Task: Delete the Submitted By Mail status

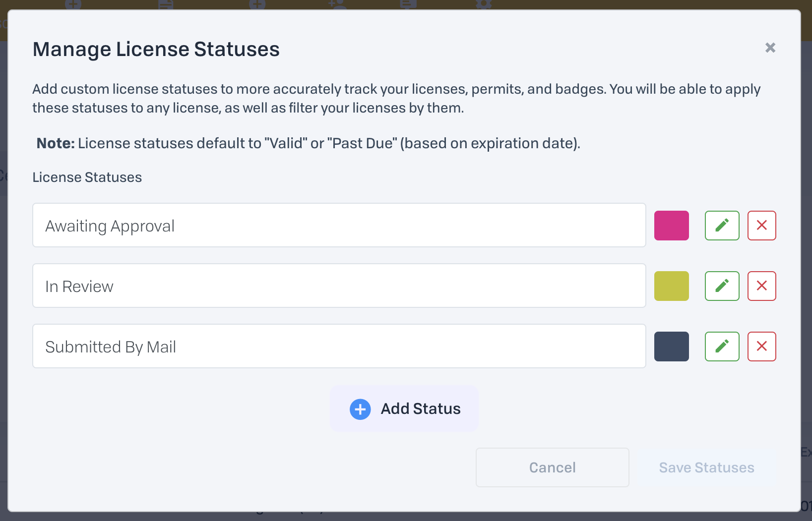Action: (x=761, y=347)
